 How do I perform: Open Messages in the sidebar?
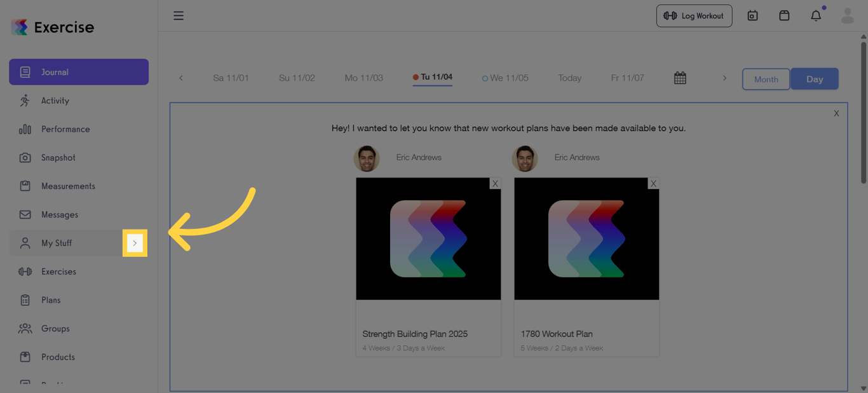79,215
